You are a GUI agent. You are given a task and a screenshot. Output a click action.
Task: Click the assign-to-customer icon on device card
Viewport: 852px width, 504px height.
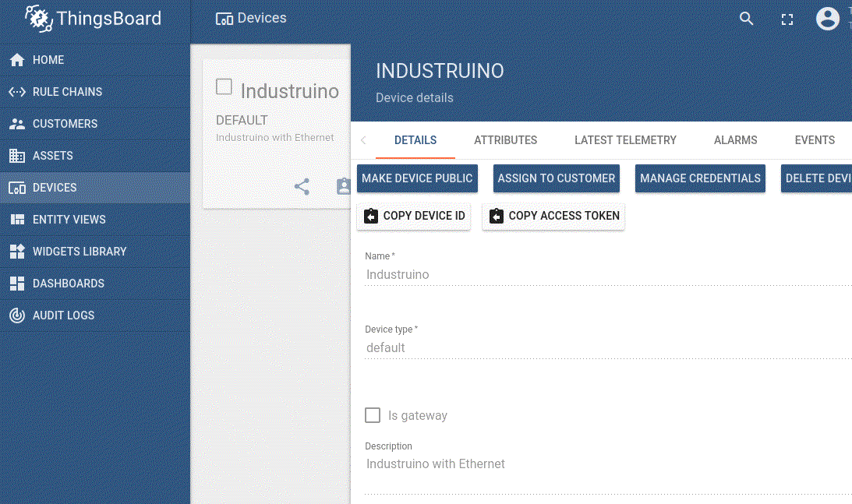coord(343,187)
